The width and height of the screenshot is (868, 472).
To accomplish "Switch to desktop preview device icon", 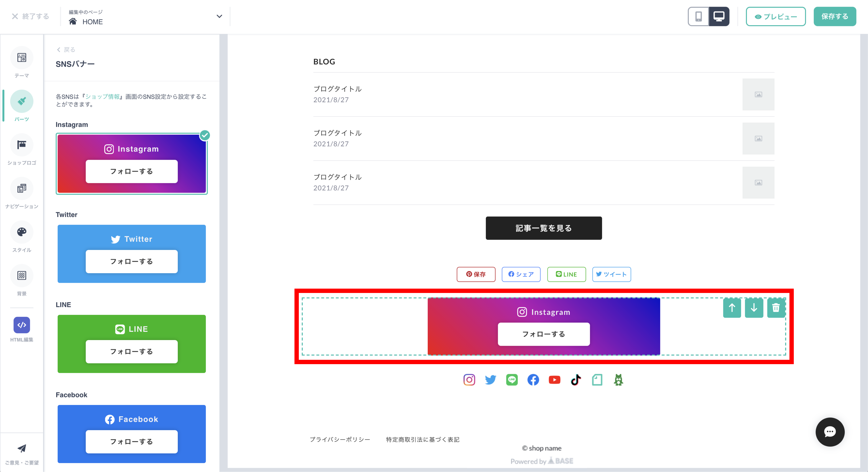I will [719, 16].
